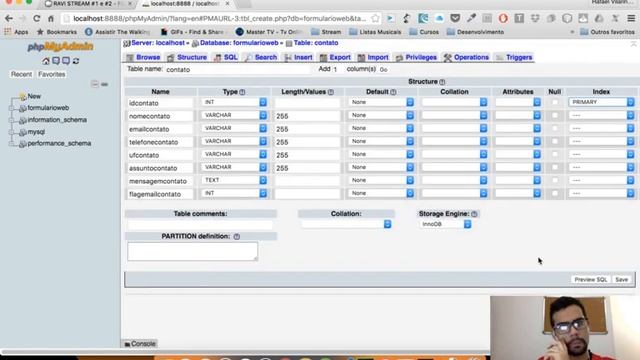Screen dimensions: 640x360
Task: Open Default dropdown for nomecontato row
Action: click(381, 115)
